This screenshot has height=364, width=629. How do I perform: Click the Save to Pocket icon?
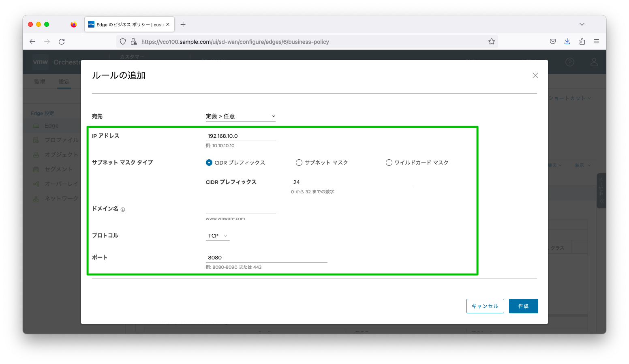point(552,41)
